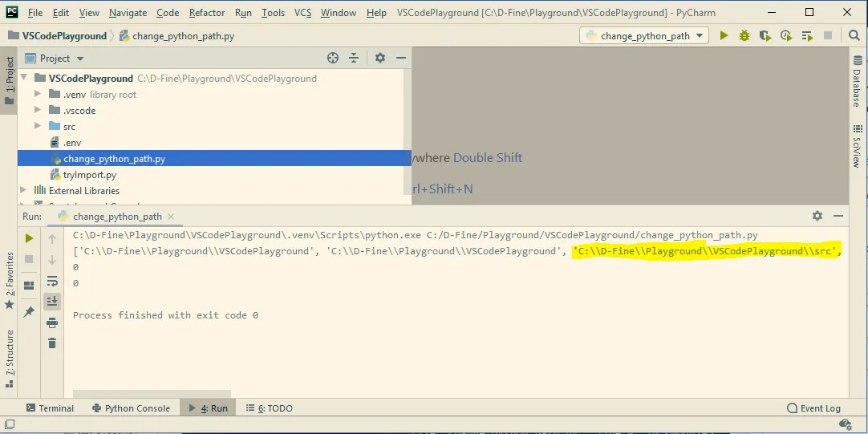Clear all output with trash icon
The image size is (868, 434).
tap(52, 343)
